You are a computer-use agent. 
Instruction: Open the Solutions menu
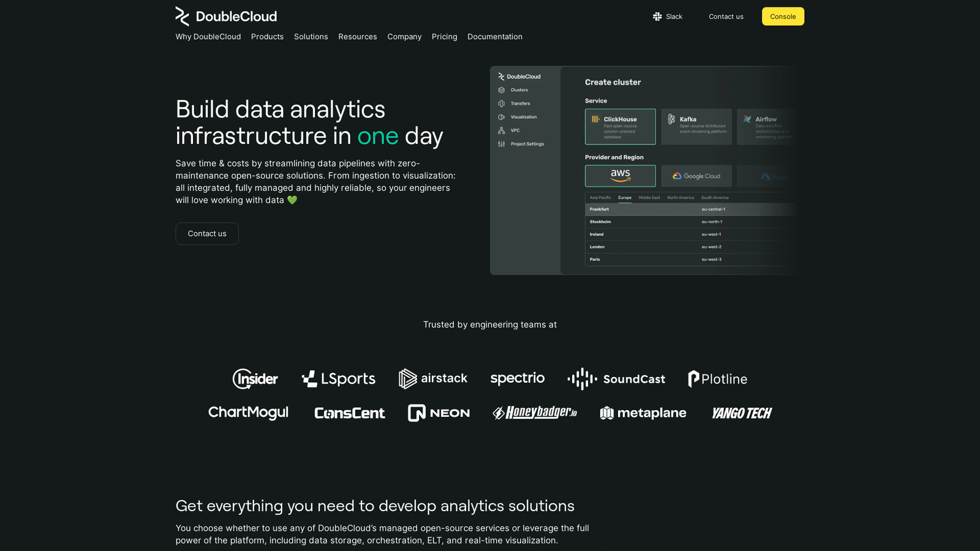pos(311,37)
